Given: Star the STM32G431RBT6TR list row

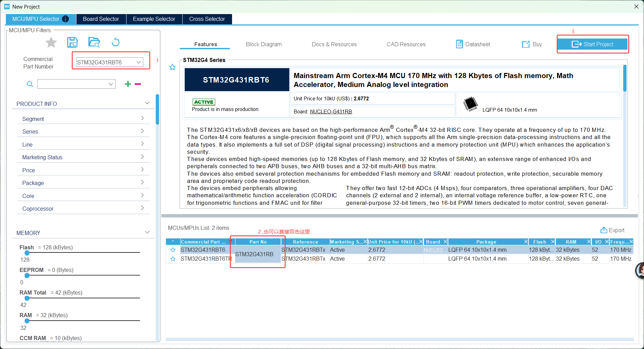Looking at the screenshot, I should coord(173,259).
